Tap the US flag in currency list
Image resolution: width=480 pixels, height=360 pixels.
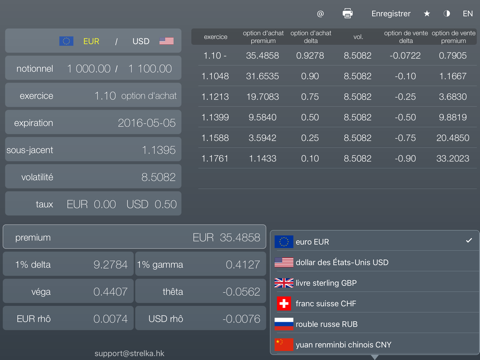pos(284,262)
